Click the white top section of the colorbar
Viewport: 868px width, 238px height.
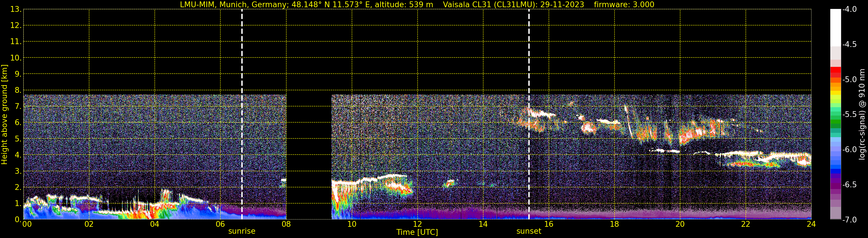(x=835, y=28)
